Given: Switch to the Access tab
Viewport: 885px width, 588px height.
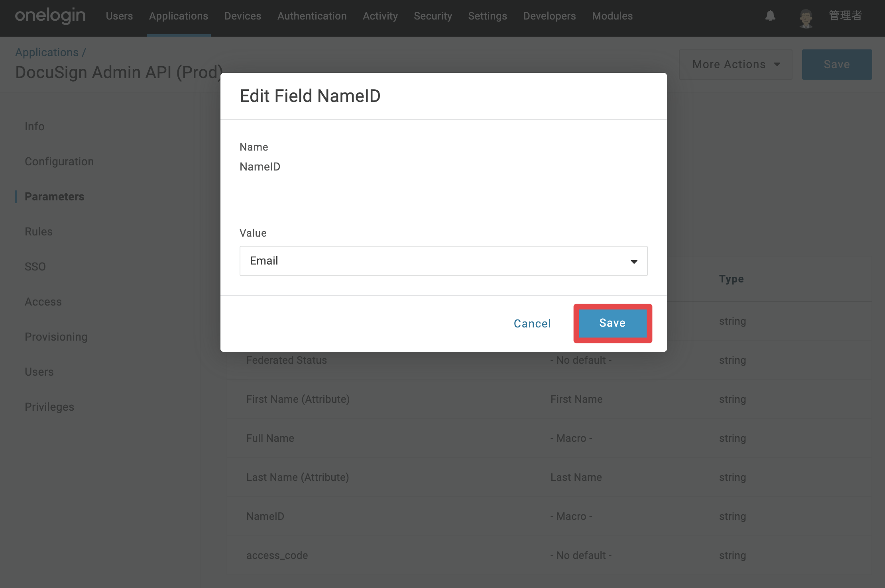Looking at the screenshot, I should 43,302.
